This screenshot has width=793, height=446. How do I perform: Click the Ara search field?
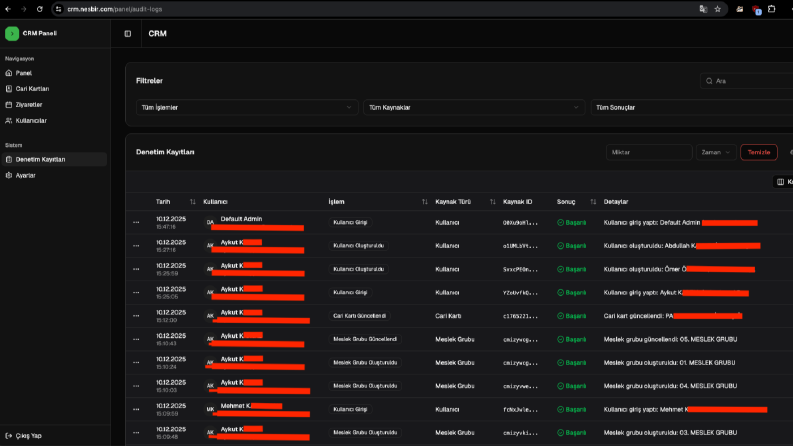(746, 81)
